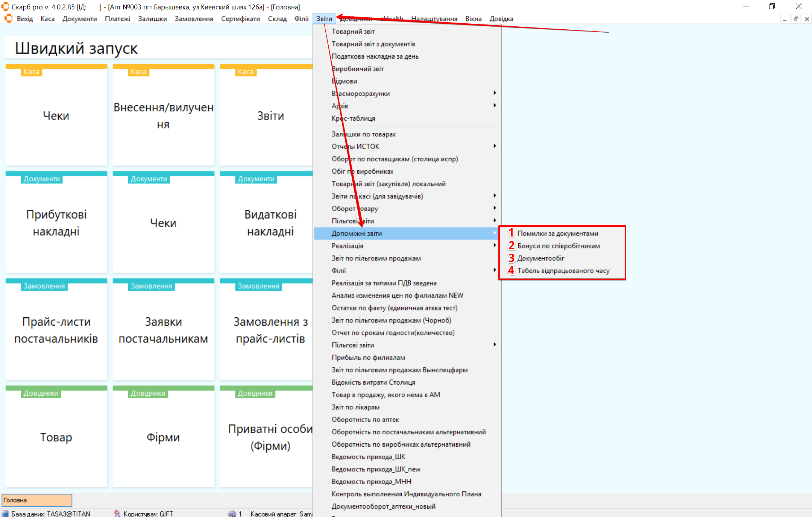
Task: Select Помилки за документами report
Action: pos(557,233)
